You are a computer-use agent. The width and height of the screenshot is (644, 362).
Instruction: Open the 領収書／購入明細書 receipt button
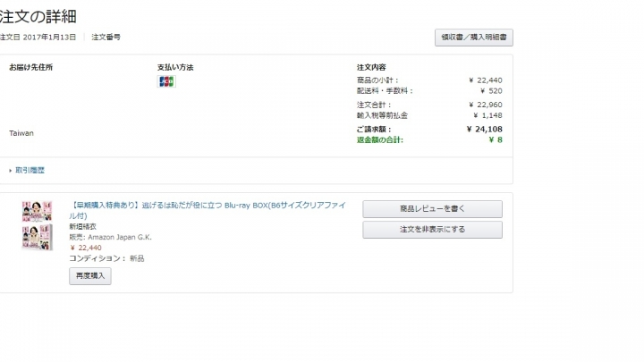473,38
